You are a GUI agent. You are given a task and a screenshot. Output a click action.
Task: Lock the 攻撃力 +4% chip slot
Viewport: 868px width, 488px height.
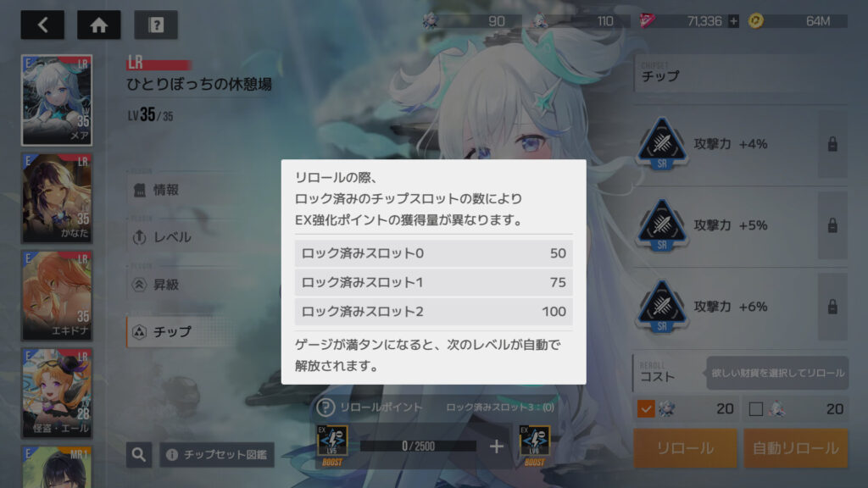click(x=832, y=144)
